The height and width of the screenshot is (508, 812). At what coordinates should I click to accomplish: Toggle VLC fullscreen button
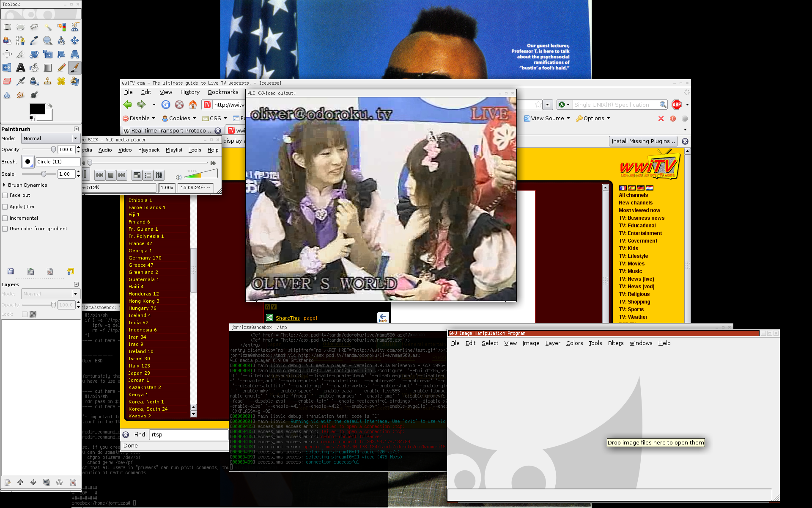click(x=137, y=175)
